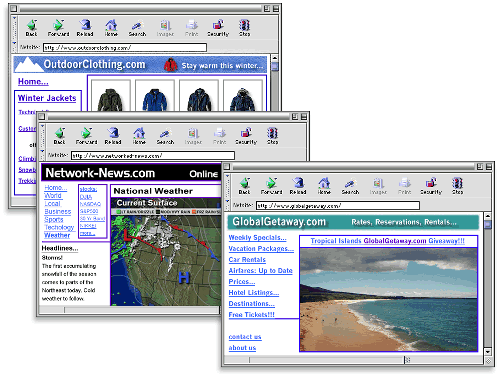498x375 pixels.
Task: Open the contact us link
Action: coord(245,337)
